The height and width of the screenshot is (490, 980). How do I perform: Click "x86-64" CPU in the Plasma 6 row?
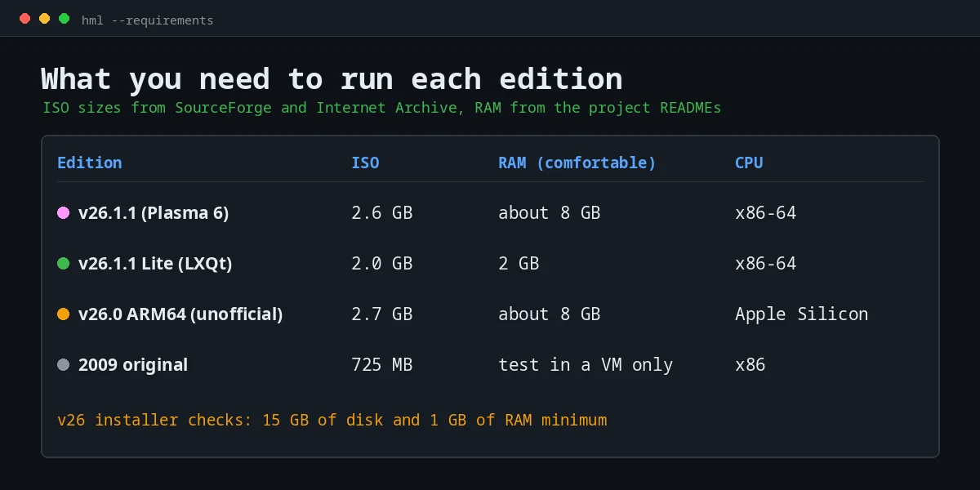(766, 213)
